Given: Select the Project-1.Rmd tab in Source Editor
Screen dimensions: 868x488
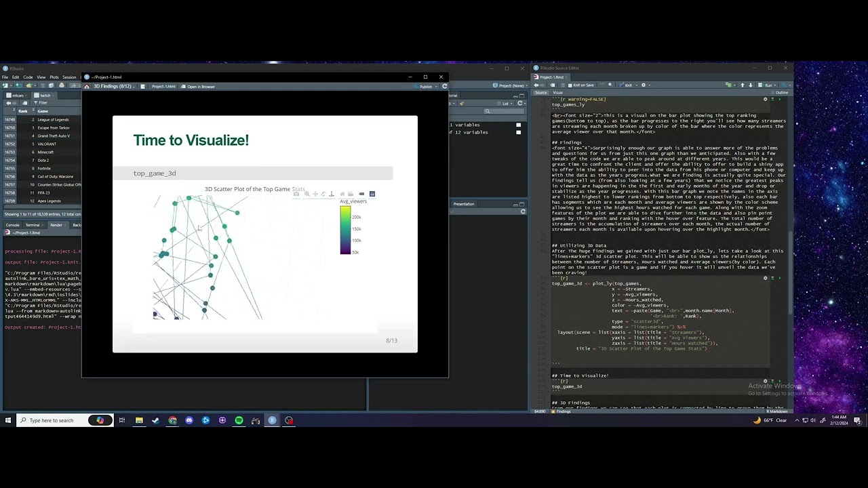Looking at the screenshot, I should click(551, 77).
